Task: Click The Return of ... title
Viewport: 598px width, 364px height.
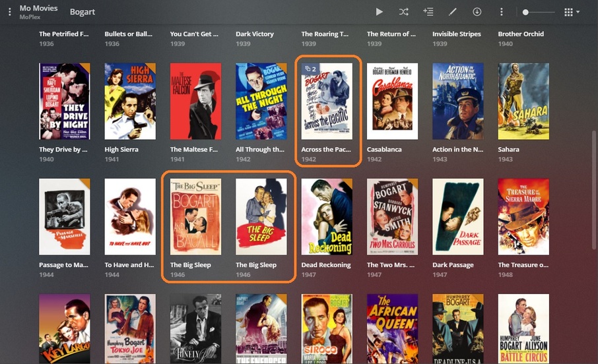Action: pyautogui.click(x=391, y=34)
